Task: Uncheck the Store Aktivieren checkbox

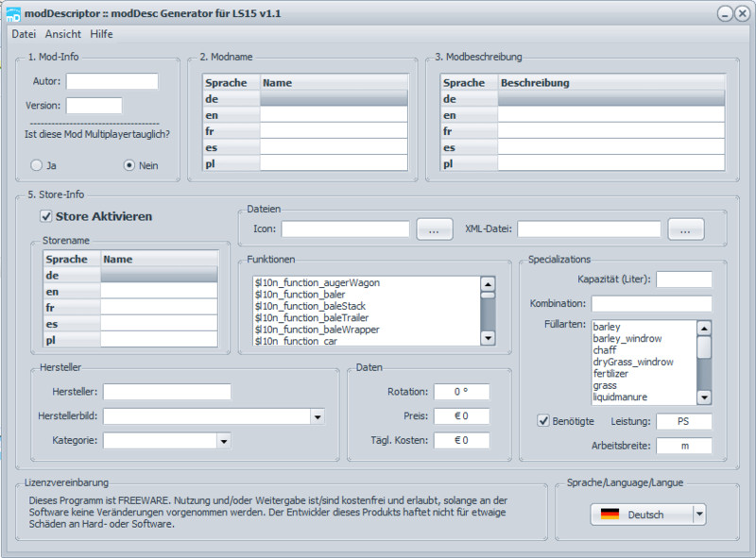Action: (46, 217)
